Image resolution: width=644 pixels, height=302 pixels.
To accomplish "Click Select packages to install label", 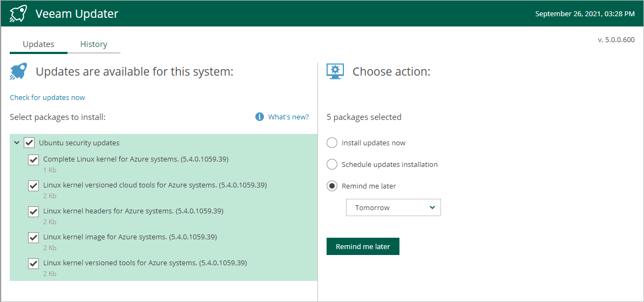I will (x=58, y=118).
